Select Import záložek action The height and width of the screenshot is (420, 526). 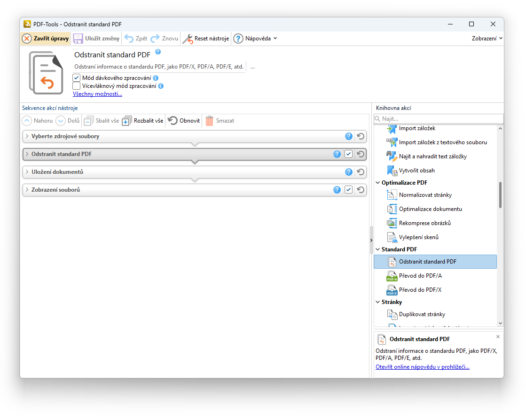[x=435, y=128]
